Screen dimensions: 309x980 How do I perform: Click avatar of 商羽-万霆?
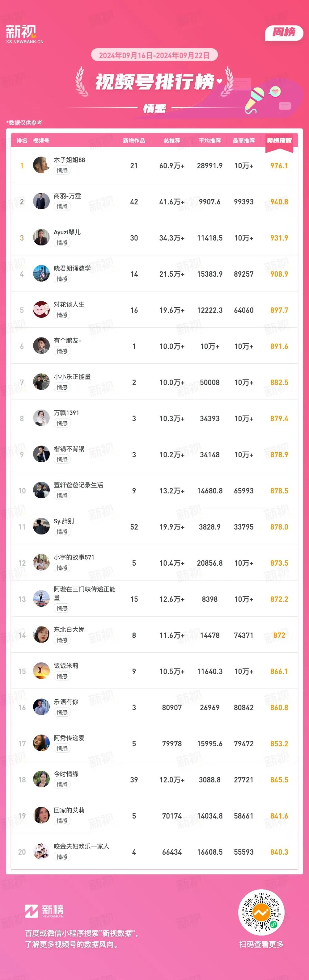(x=41, y=201)
